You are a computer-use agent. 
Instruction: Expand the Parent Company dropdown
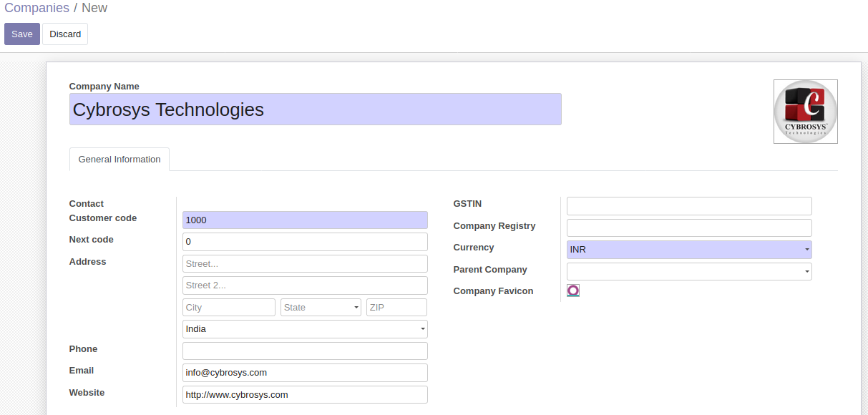point(688,271)
